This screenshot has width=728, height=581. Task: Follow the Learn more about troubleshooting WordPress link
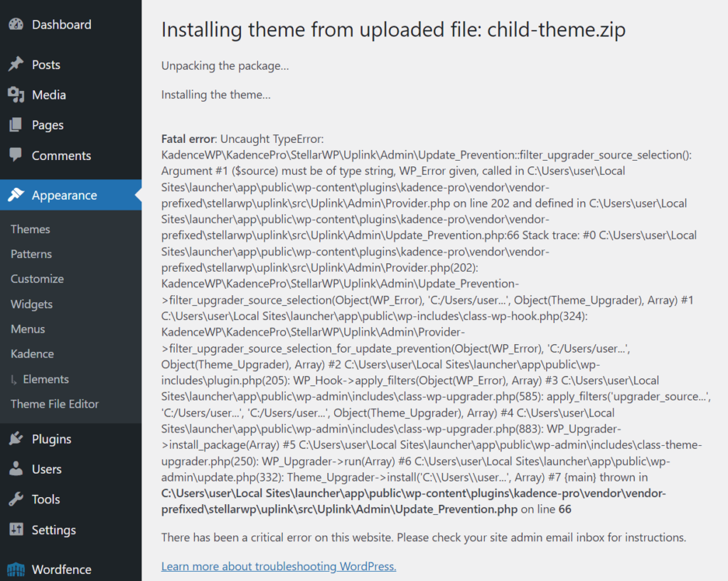pyautogui.click(x=279, y=566)
